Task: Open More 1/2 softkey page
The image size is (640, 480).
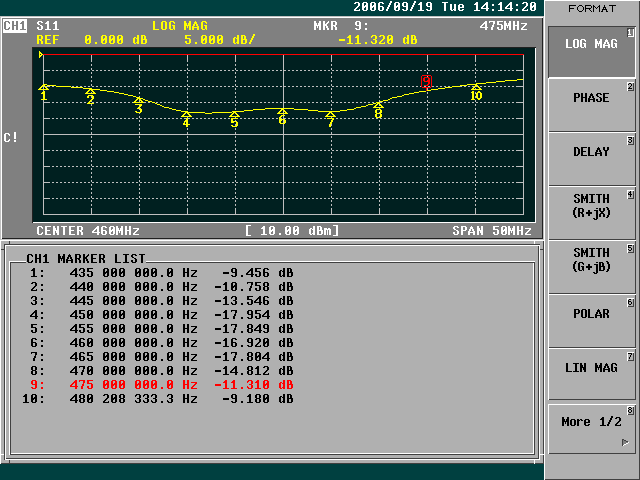Action: (591, 422)
